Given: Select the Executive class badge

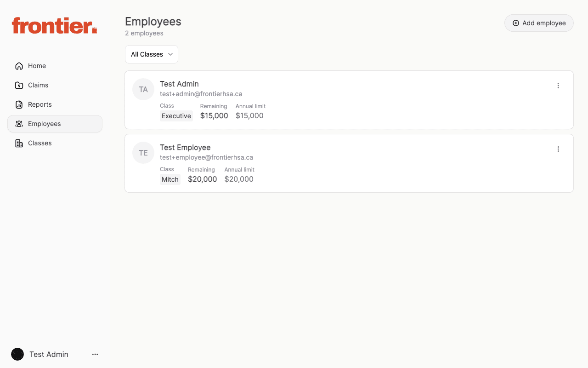Looking at the screenshot, I should pos(176,115).
